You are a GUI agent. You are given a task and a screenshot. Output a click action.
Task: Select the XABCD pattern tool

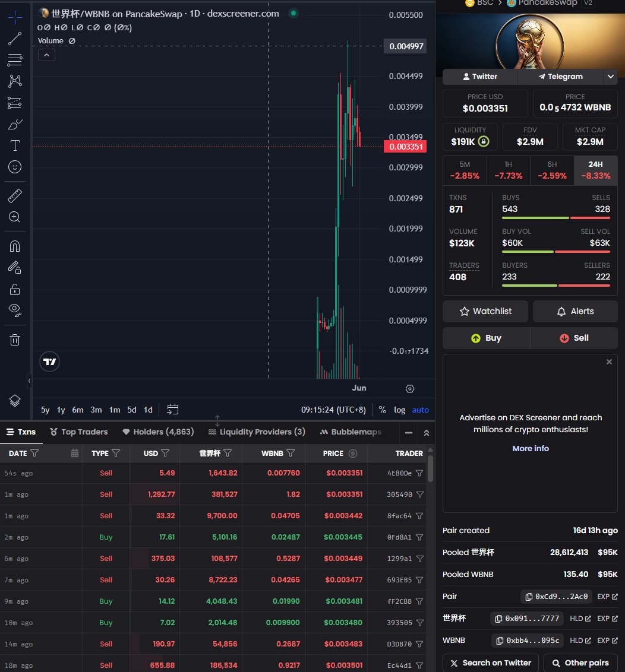[x=15, y=81]
